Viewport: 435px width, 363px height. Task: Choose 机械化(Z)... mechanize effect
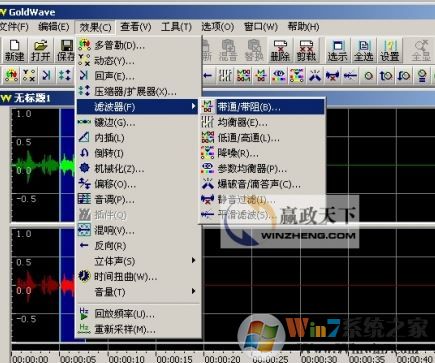click(x=138, y=168)
